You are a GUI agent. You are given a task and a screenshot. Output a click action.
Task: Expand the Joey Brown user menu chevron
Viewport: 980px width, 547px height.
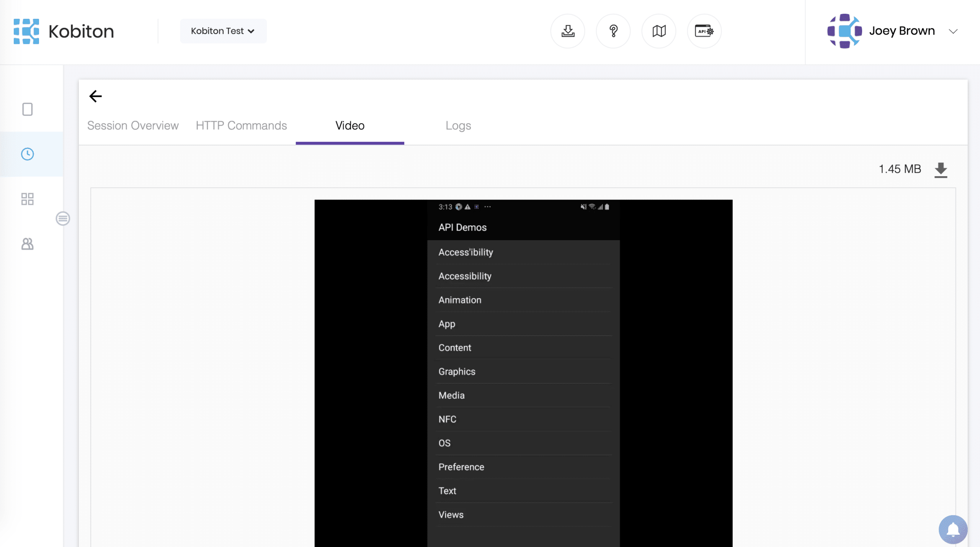pos(953,31)
